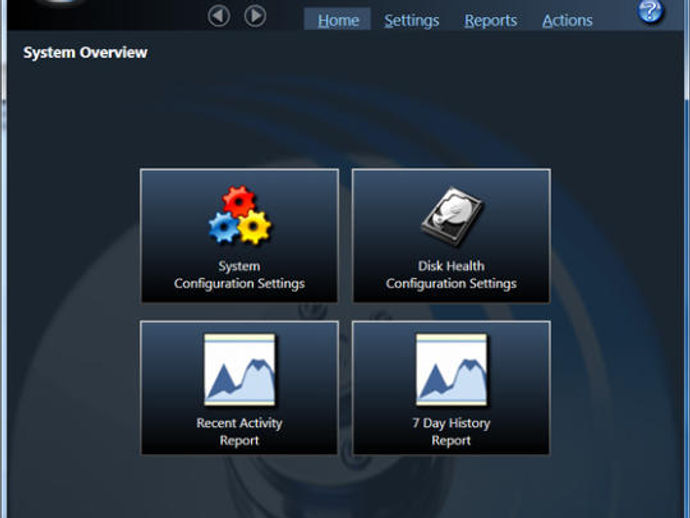Open System Configuration Settings label
Screen dimensions: 690x518
[x=239, y=275]
